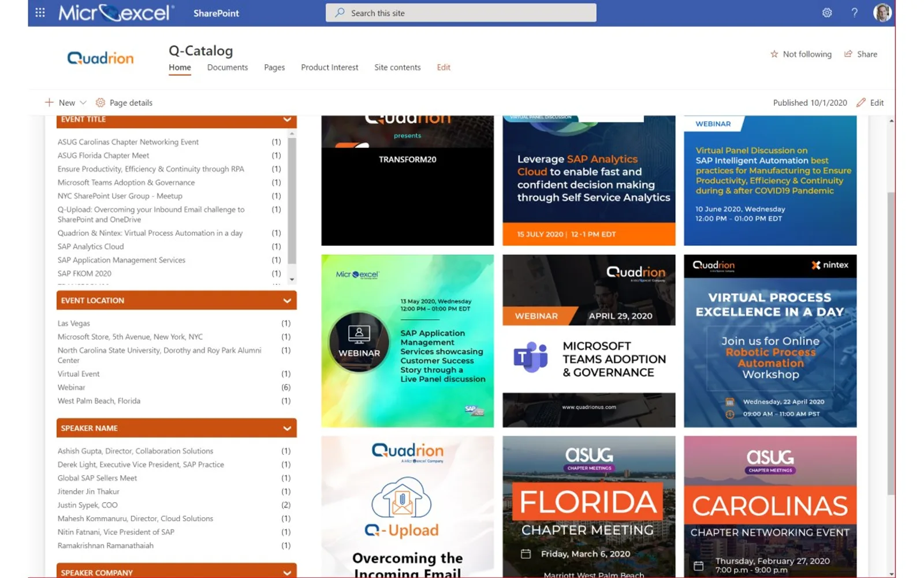The width and height of the screenshot is (924, 578).
Task: Click the event title list scrollbar
Action: coord(292,202)
